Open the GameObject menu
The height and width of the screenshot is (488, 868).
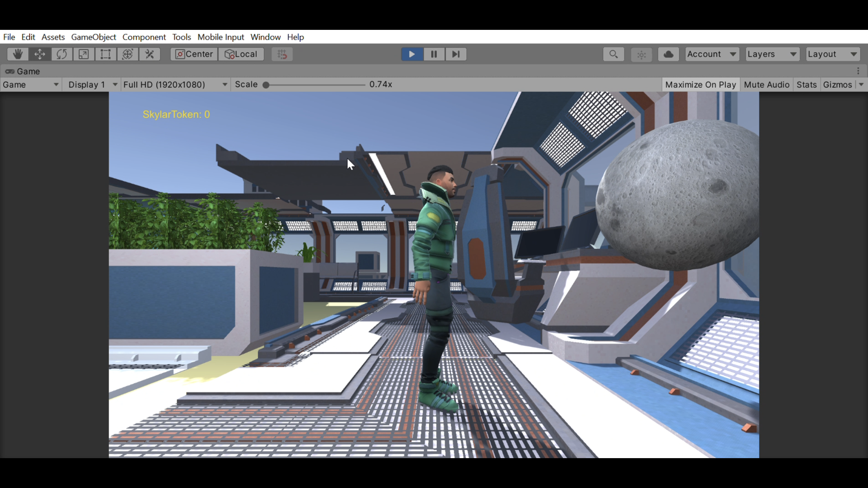94,37
